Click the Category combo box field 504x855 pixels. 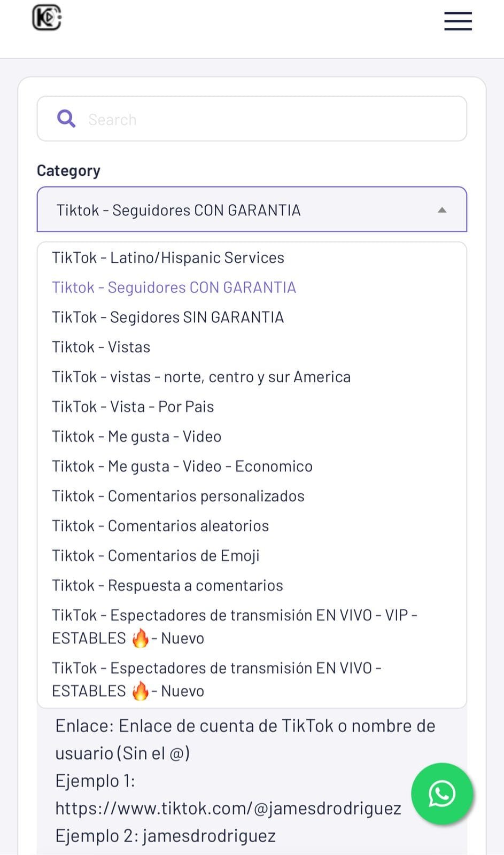click(x=251, y=209)
